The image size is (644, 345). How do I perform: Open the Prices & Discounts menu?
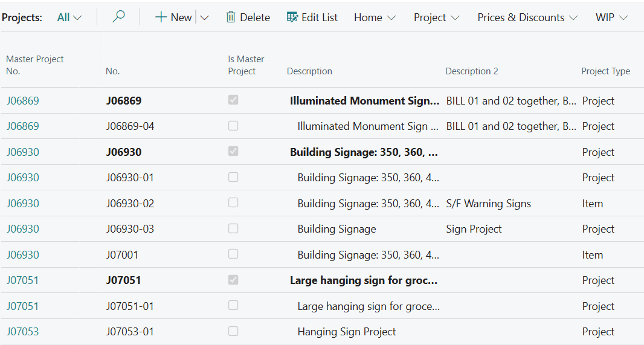(527, 18)
